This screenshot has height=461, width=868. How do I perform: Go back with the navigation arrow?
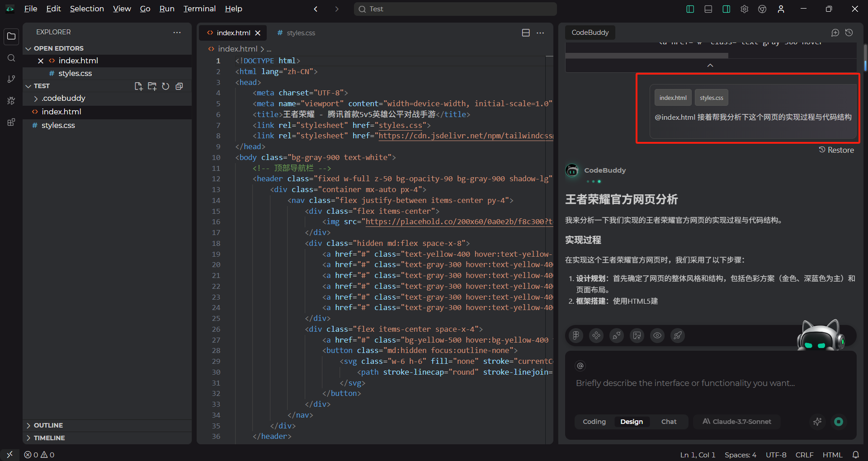click(x=316, y=9)
